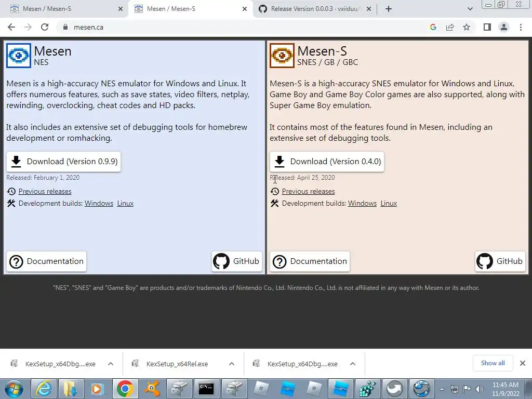The height and width of the screenshot is (399, 532).
Task: Open Avast antivirus taskbar icon
Action: [152, 389]
